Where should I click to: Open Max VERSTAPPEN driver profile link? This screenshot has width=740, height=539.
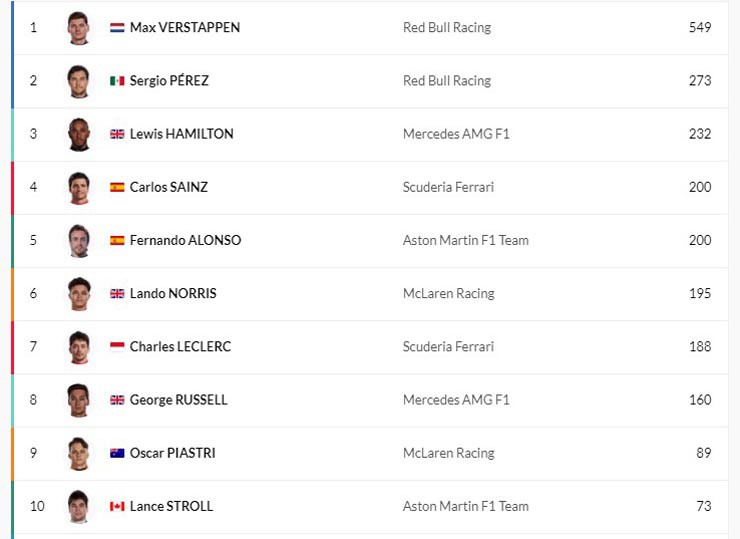184,27
